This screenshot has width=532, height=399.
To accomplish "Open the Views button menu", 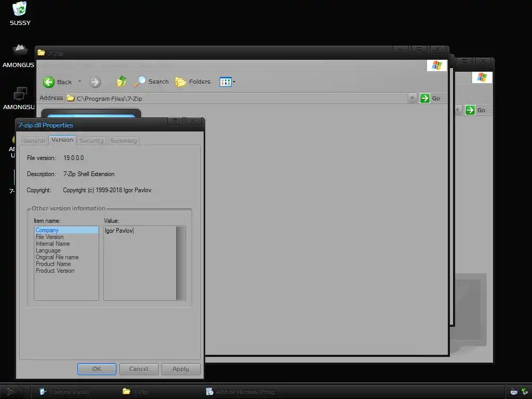I will point(228,82).
